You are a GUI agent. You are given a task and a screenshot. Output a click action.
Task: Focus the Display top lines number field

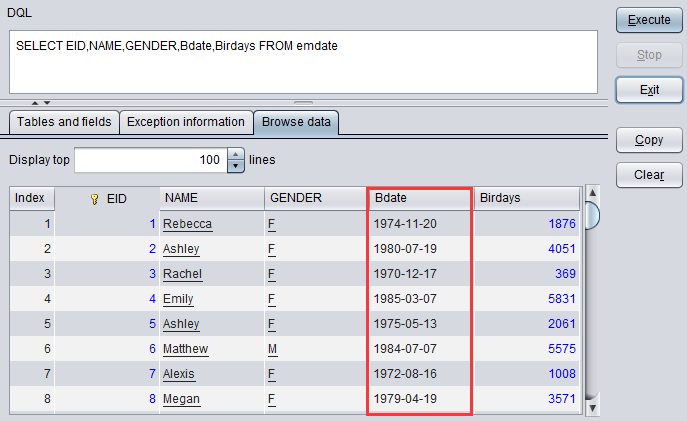click(150, 160)
